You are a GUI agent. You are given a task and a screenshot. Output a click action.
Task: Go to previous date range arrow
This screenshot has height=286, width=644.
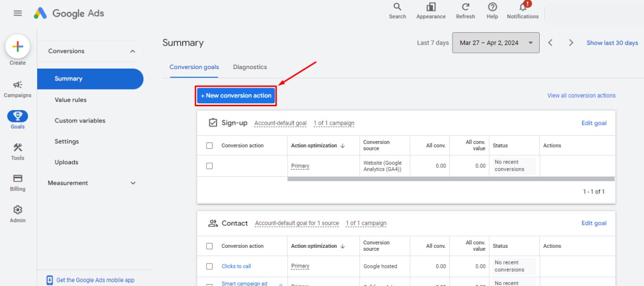coord(550,43)
